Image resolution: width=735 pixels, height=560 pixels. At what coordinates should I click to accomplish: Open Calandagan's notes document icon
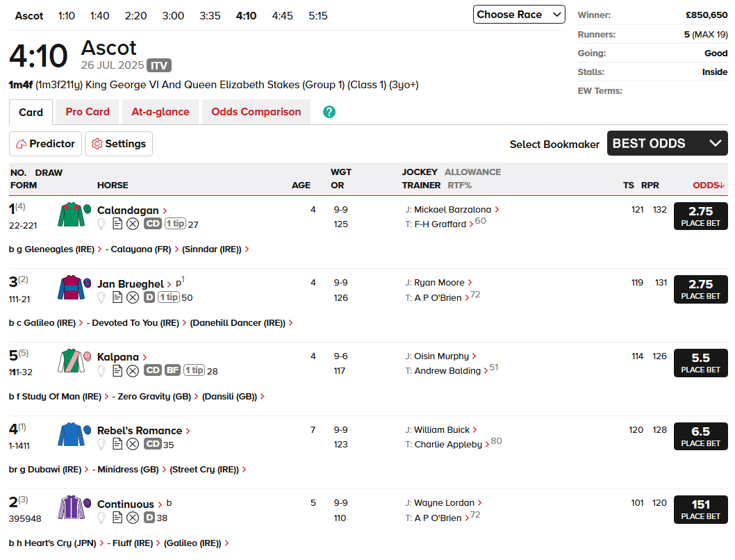click(x=117, y=224)
